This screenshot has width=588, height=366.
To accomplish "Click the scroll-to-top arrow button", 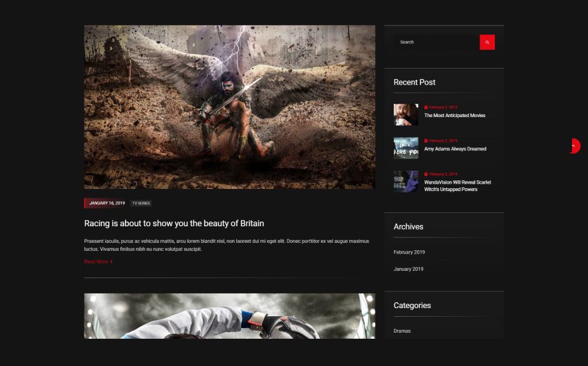I will (x=574, y=146).
